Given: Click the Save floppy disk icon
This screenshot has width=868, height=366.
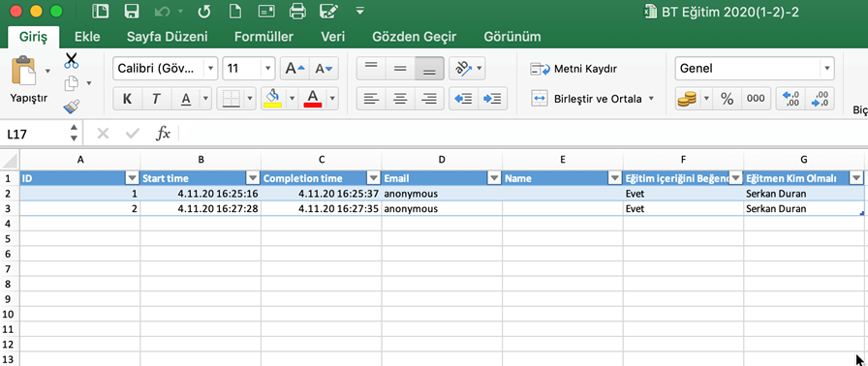Looking at the screenshot, I should [x=131, y=11].
